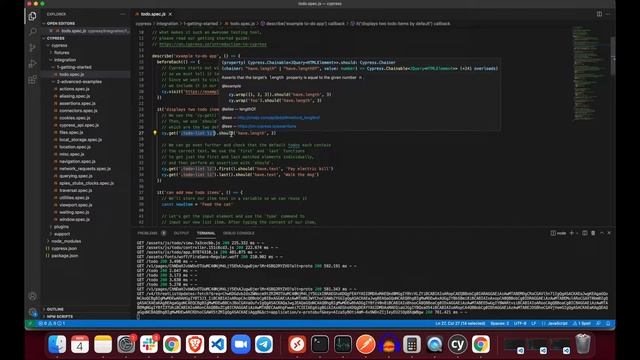Collapse the 2-advanced-examples folder
The width and height of the screenshot is (640, 360).
tap(87, 82)
